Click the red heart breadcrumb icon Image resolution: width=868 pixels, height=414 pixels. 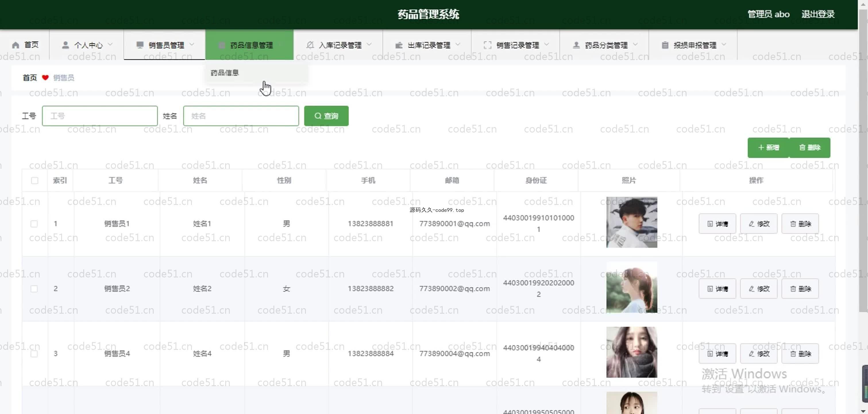pos(45,78)
